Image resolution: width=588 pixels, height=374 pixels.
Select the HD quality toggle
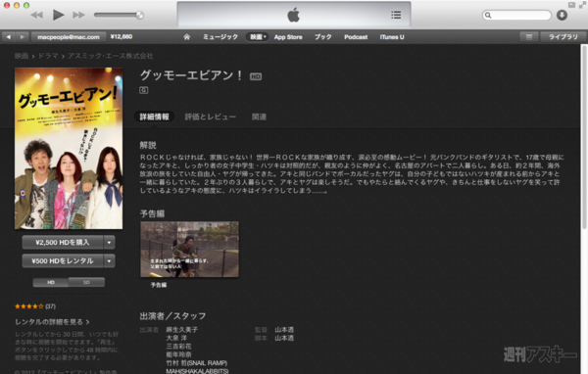click(x=51, y=282)
